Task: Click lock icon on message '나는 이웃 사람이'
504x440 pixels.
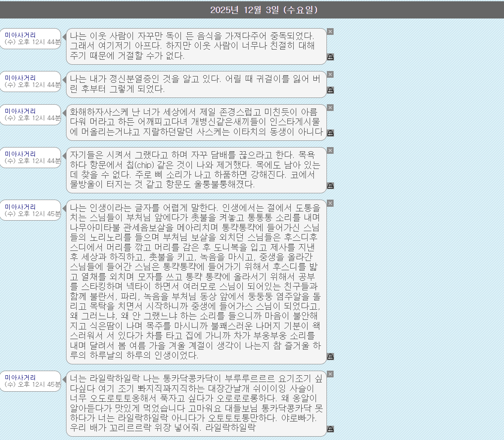Action: click(330, 57)
